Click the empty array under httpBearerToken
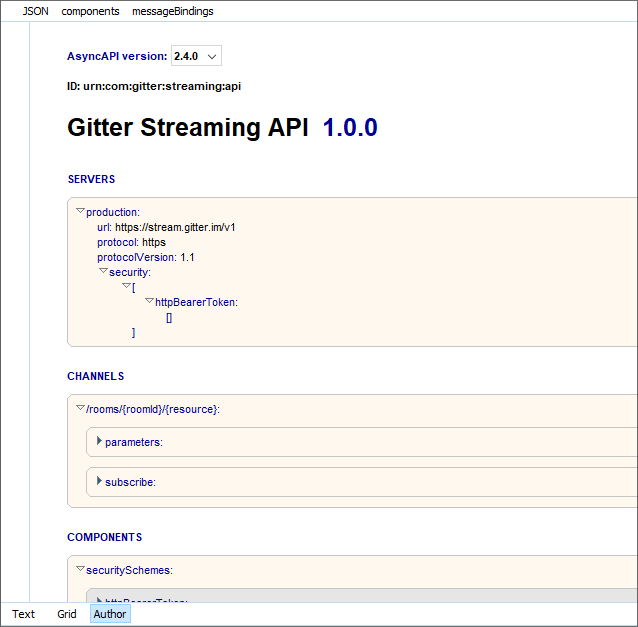 coord(169,318)
